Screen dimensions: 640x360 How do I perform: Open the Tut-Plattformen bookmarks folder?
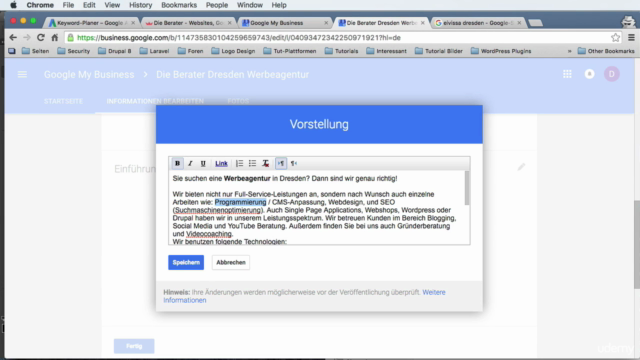(290, 51)
